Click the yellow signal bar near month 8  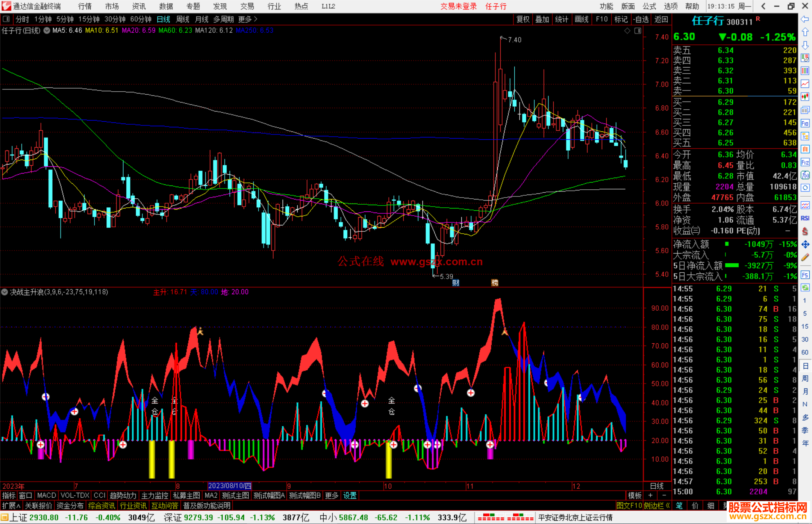pyautogui.click(x=171, y=459)
